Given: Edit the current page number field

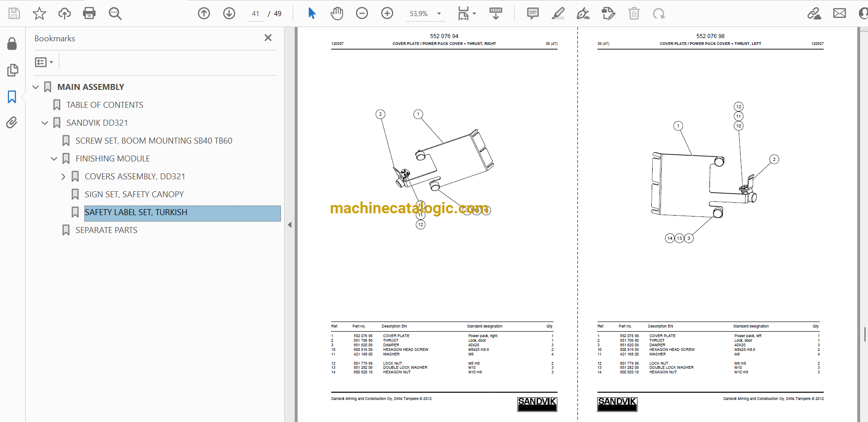Looking at the screenshot, I should pos(255,14).
